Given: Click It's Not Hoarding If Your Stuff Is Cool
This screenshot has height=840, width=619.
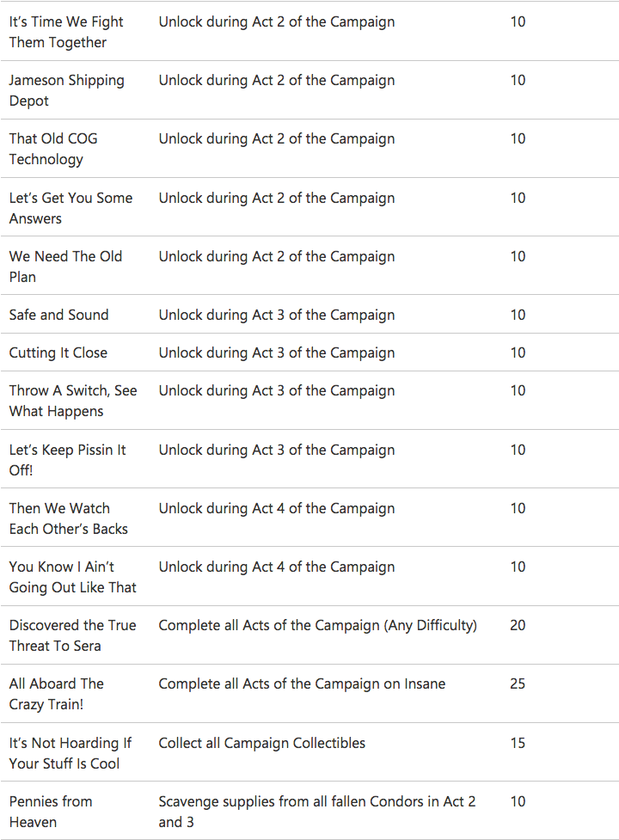Looking at the screenshot, I should click(x=70, y=752).
